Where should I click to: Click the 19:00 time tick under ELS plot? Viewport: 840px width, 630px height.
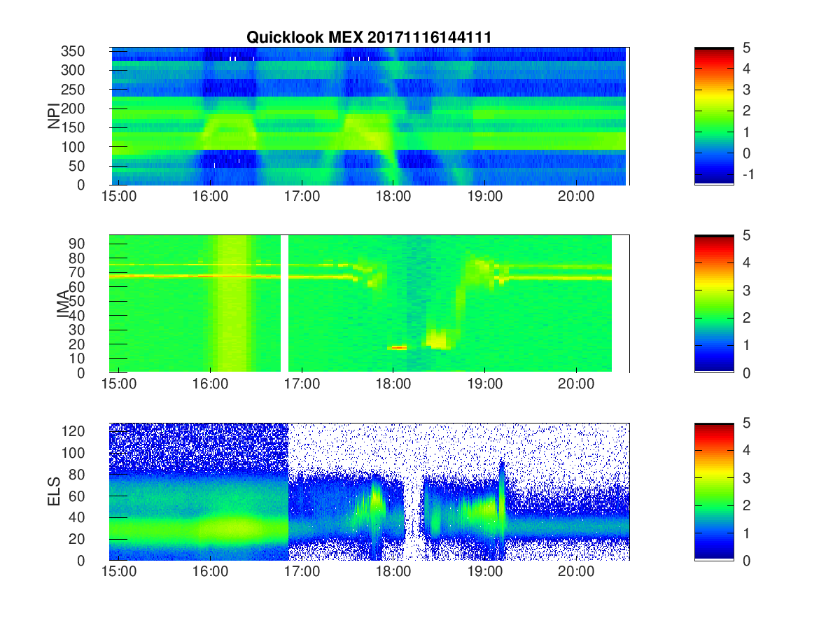click(484, 573)
